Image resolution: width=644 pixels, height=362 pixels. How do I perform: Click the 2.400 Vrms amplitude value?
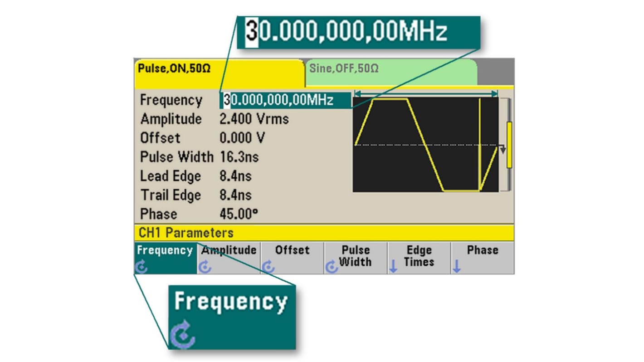coord(254,119)
